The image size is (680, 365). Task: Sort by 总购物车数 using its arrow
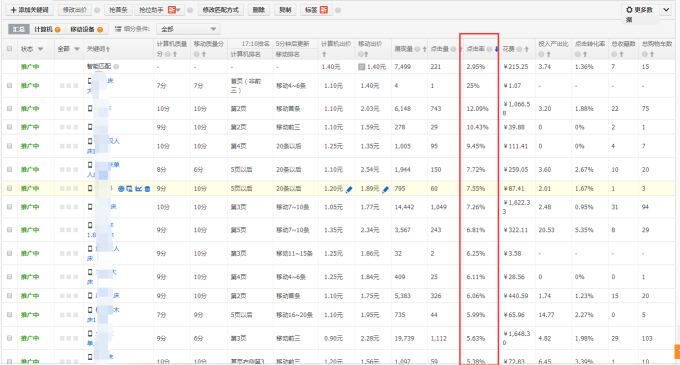[x=652, y=54]
